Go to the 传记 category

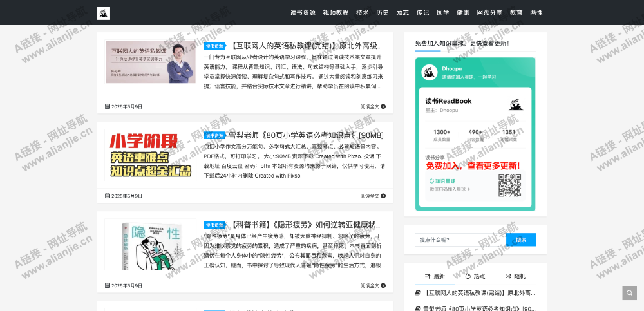pos(422,13)
